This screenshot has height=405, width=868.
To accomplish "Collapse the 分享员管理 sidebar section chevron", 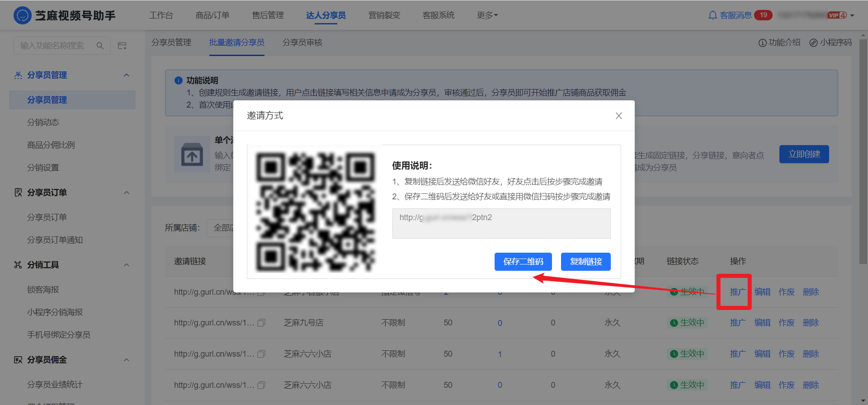I will 127,75.
